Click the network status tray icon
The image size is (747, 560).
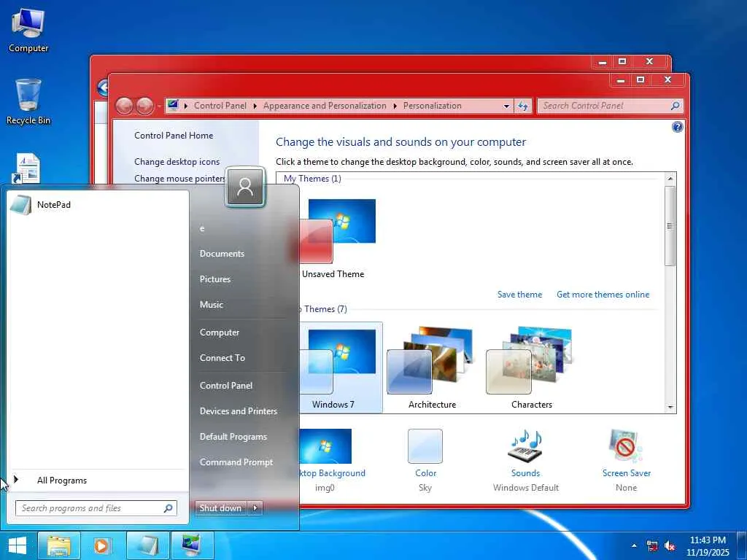click(651, 545)
